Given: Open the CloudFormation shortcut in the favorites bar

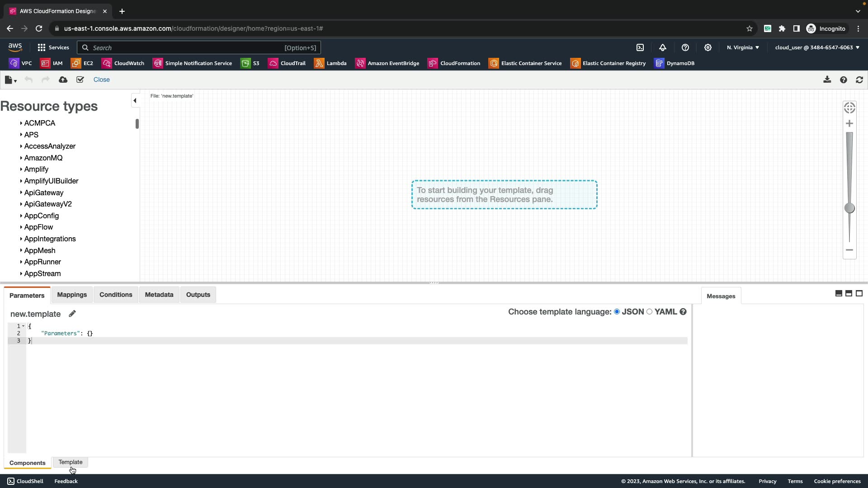Looking at the screenshot, I should (454, 63).
